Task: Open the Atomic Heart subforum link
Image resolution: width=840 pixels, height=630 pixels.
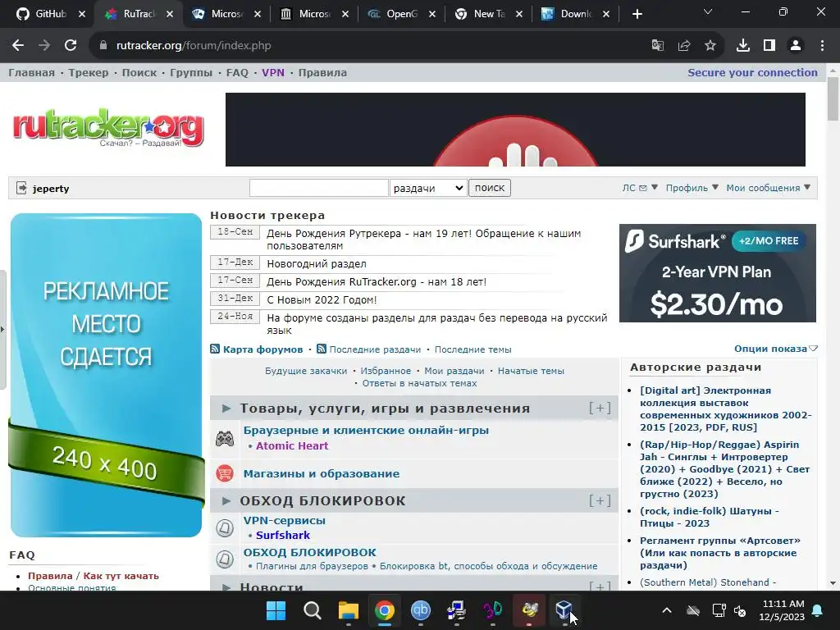Action: pyautogui.click(x=292, y=445)
